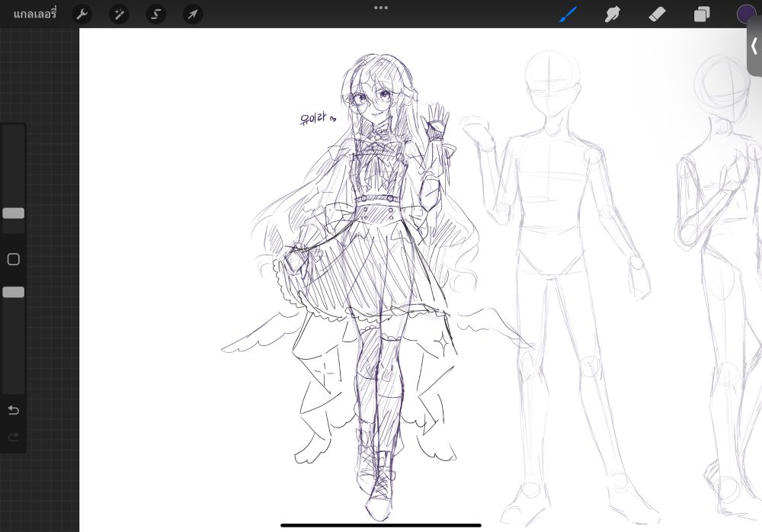Redo the last undone stroke
Viewport: 762px width, 532px height.
pos(14,437)
